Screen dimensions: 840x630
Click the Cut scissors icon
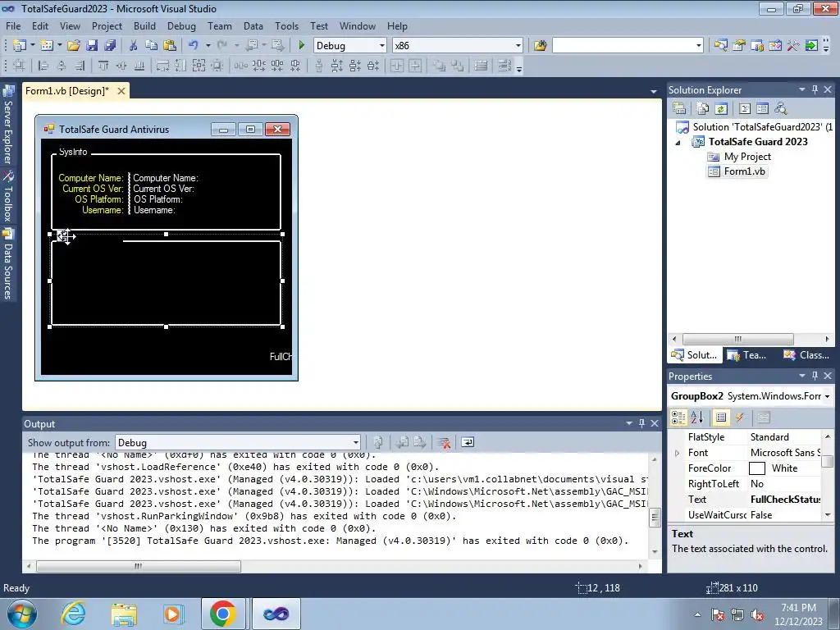pos(134,46)
